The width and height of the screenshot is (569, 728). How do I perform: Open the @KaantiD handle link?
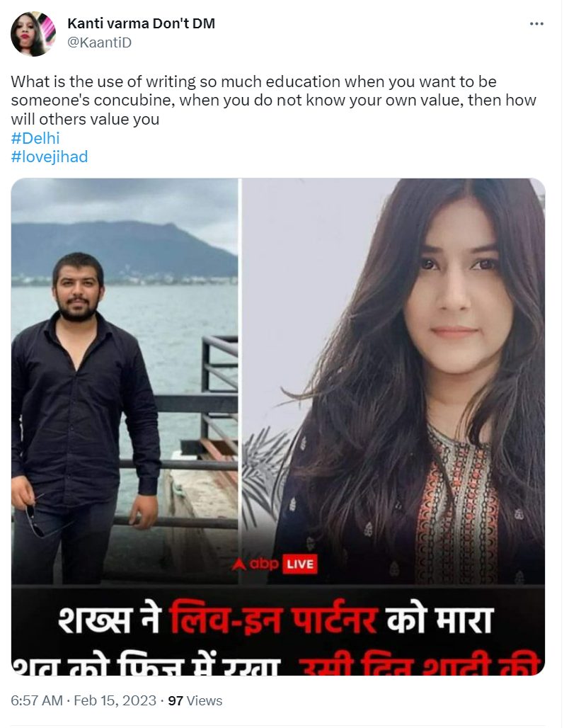tap(99, 42)
